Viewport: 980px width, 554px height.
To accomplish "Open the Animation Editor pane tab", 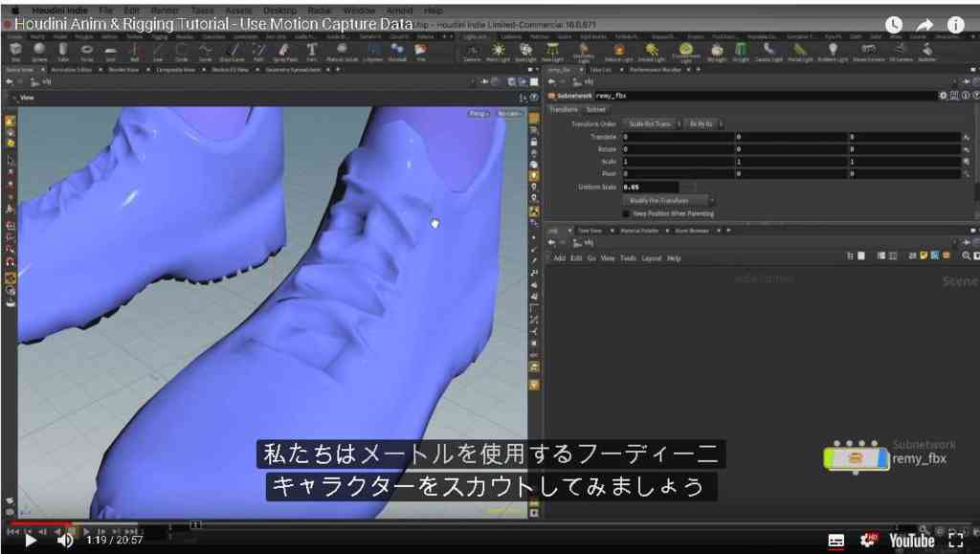I will coord(71,70).
